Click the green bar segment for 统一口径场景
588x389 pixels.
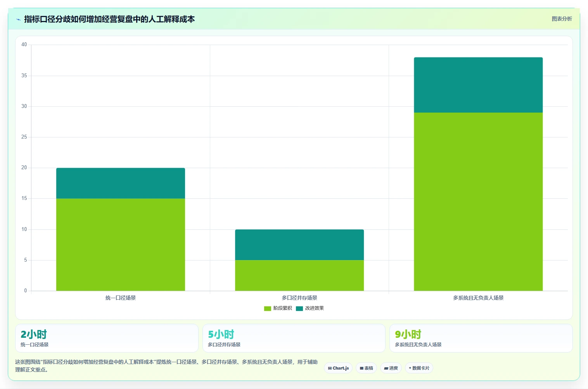[121, 245]
